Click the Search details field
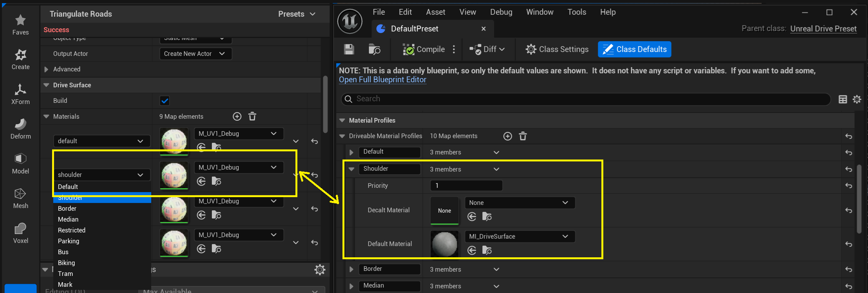 586,99
